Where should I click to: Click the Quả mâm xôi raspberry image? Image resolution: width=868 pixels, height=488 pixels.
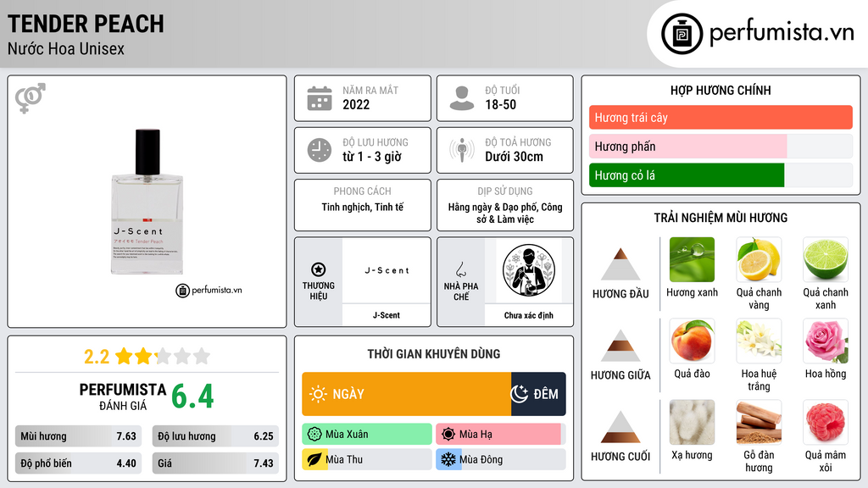click(826, 422)
